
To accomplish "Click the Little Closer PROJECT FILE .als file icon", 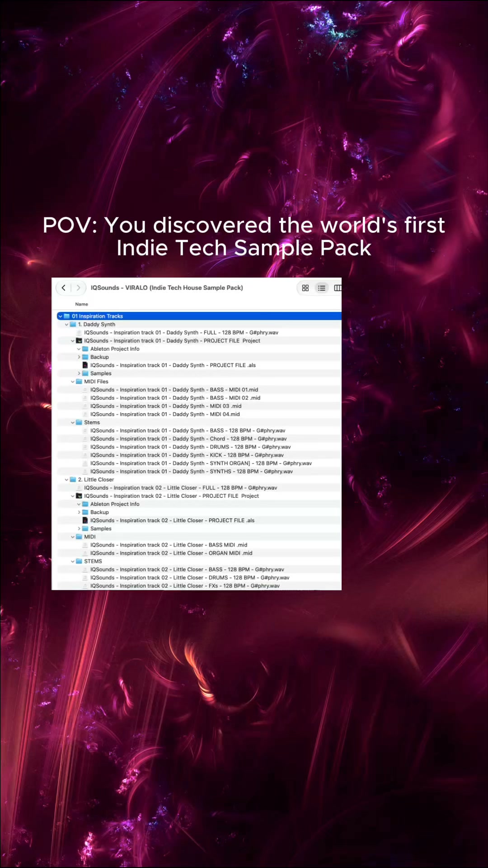I will tap(85, 520).
